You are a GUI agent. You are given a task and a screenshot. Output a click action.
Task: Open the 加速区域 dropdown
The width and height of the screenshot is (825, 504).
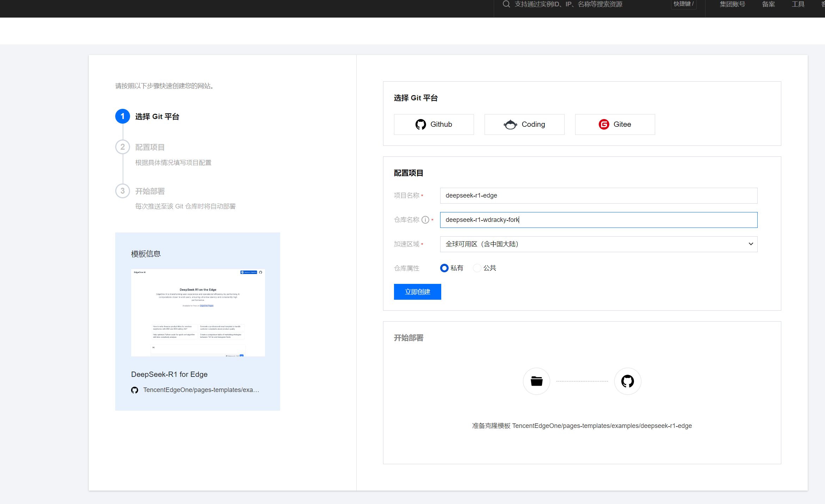(598, 244)
